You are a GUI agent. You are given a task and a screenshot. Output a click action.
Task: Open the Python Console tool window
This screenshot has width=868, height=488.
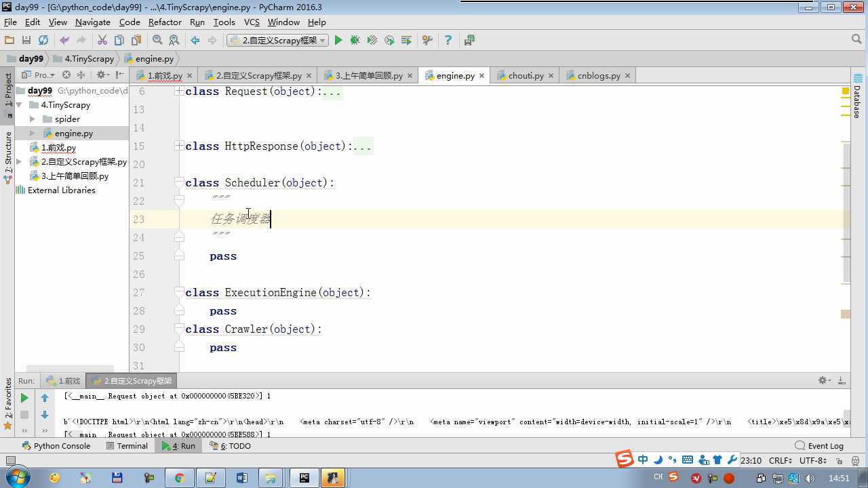click(56, 446)
